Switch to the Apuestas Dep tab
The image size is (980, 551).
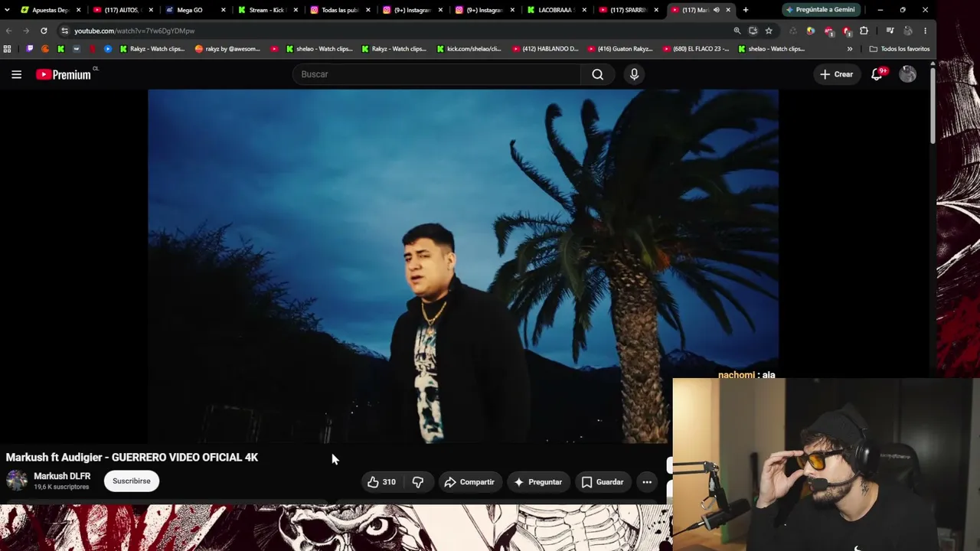coord(50,10)
